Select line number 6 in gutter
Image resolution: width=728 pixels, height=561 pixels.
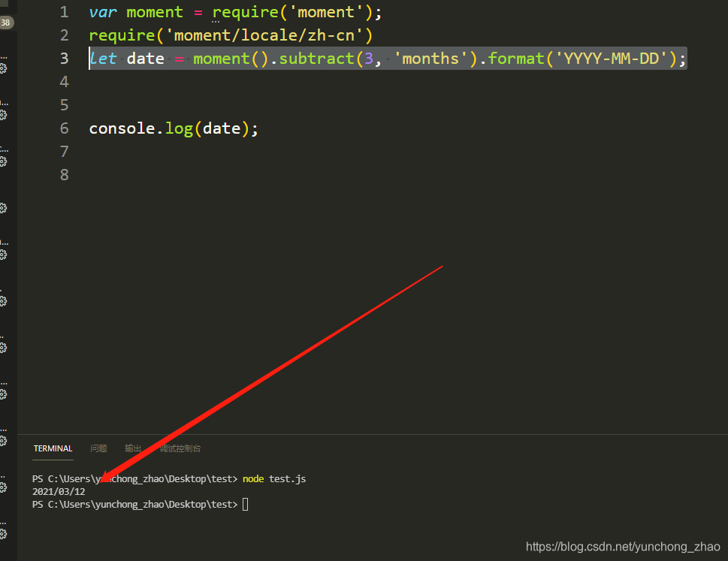64,128
